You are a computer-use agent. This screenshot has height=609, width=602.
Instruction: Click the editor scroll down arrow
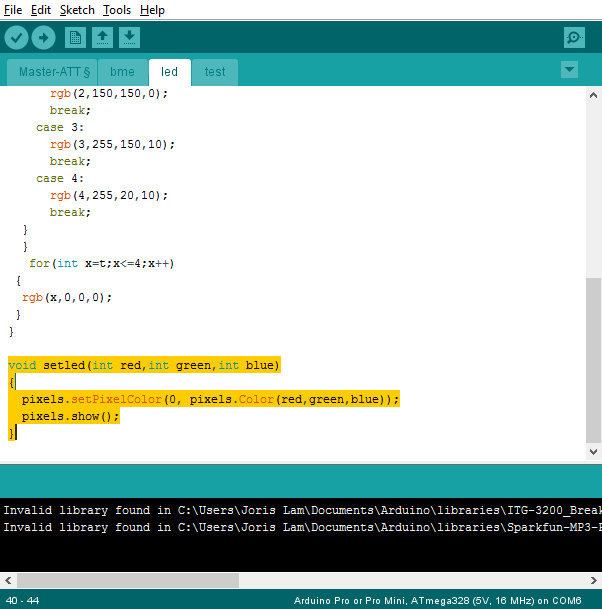[593, 452]
